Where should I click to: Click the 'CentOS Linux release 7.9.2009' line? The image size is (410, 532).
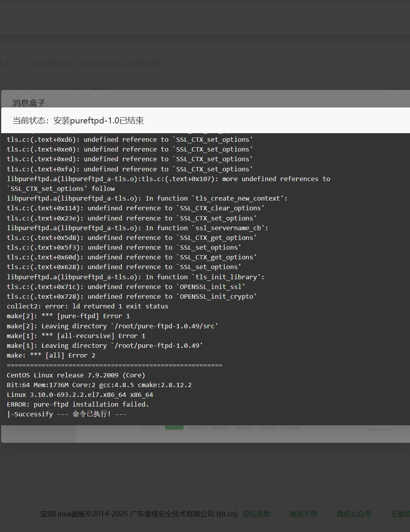coord(76,375)
